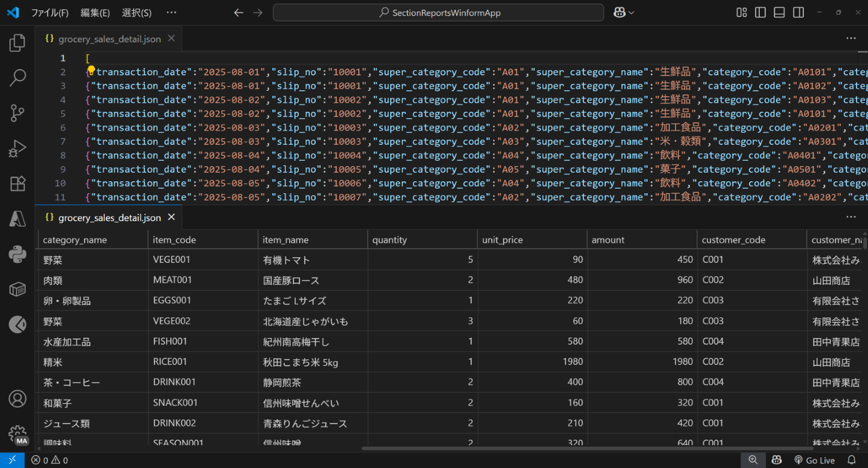Open more actions for upper editor group
Screen dimensions: 868x468
coord(851,38)
